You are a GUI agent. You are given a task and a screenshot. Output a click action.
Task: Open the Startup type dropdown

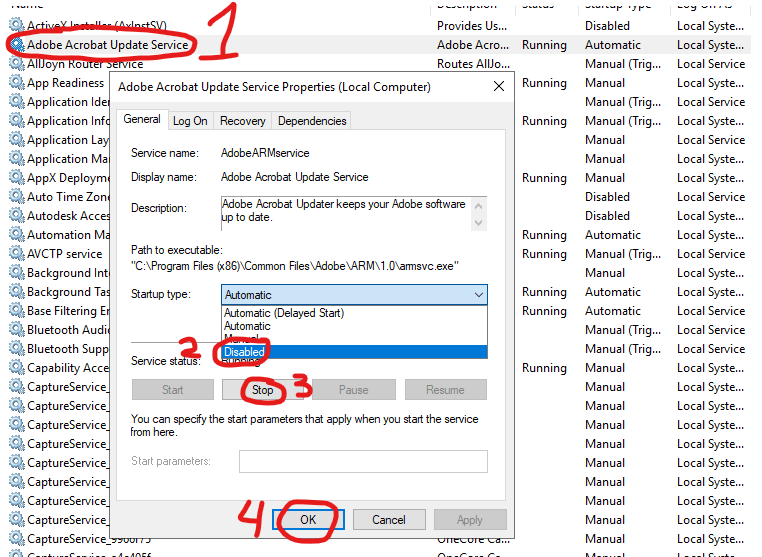354,295
